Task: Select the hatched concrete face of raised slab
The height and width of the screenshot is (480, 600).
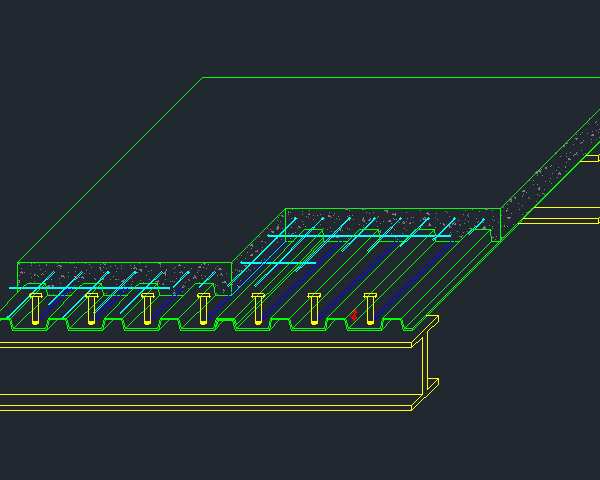Action: pos(393,224)
